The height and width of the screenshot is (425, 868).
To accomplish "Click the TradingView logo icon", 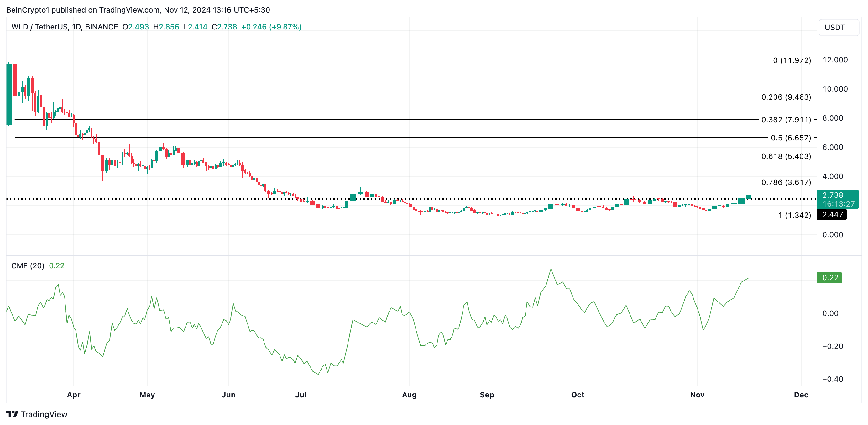I will [x=13, y=413].
